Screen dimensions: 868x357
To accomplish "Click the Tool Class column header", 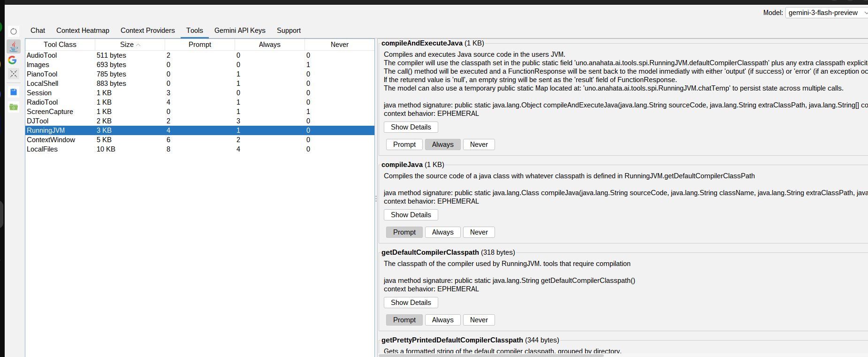I will pyautogui.click(x=60, y=45).
